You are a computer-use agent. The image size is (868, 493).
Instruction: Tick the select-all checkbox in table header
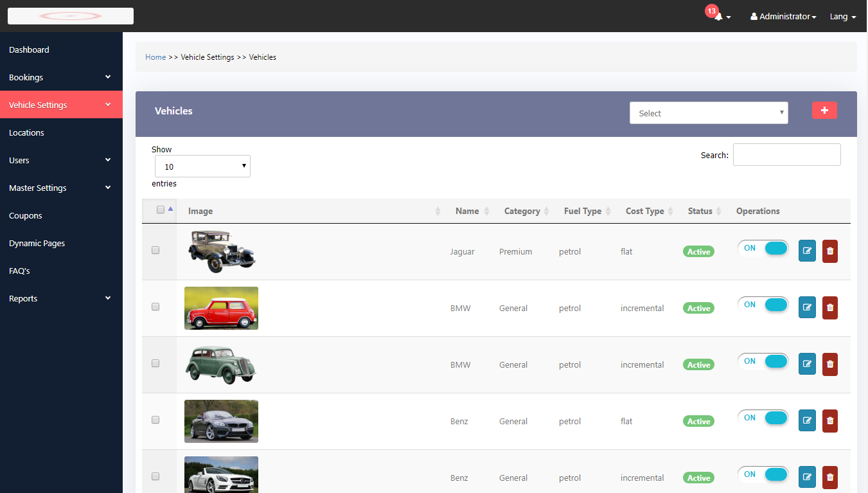point(161,210)
